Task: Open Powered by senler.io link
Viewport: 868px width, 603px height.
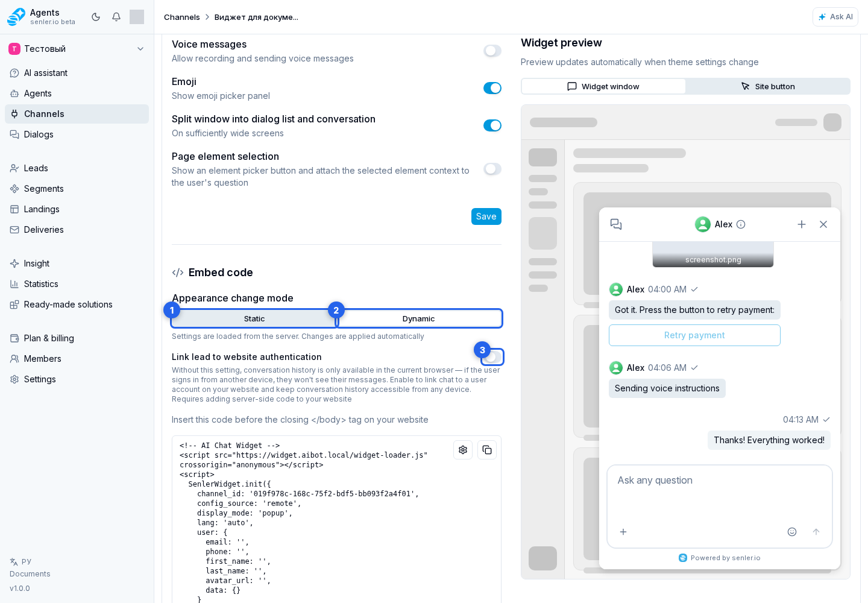Action: [720, 558]
